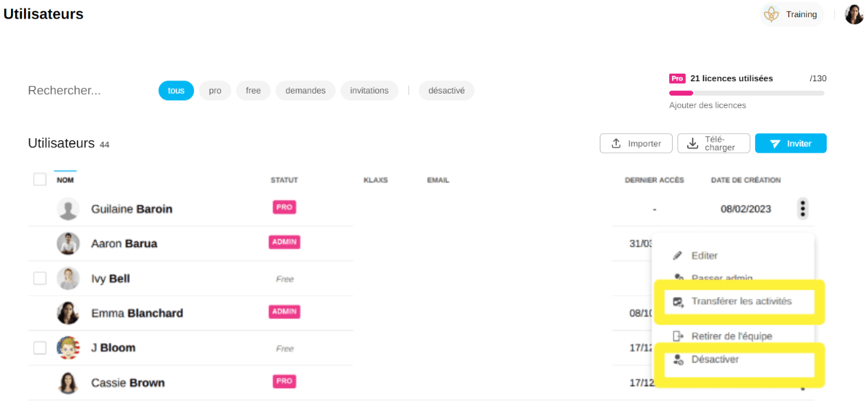Follow the Ajouter des licences link
Image resolution: width=868 pixels, height=401 pixels.
(x=707, y=105)
